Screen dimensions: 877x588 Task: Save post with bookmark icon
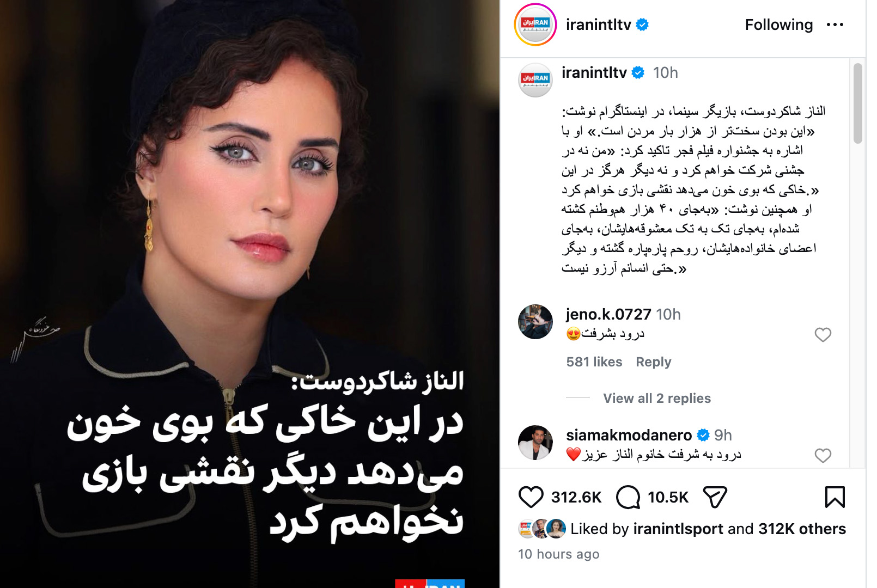click(835, 497)
